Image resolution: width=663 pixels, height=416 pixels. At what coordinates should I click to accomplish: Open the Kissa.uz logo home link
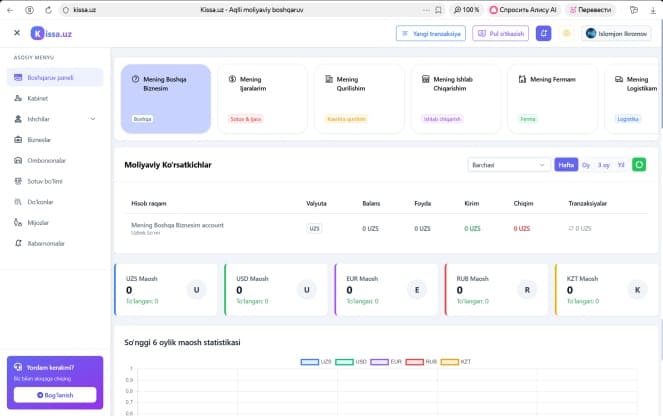pos(51,33)
